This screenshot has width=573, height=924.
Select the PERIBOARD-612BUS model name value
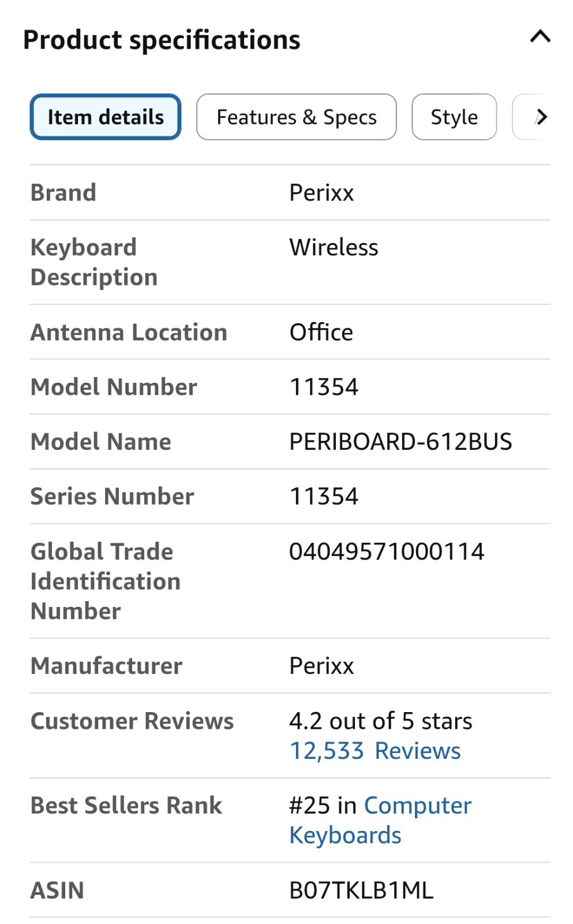[x=400, y=442]
